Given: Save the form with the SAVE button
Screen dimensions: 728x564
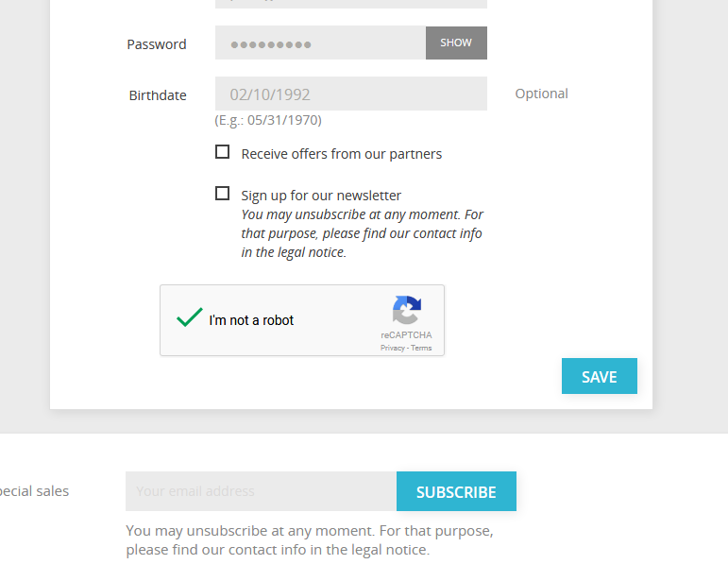Looking at the screenshot, I should 600,376.
